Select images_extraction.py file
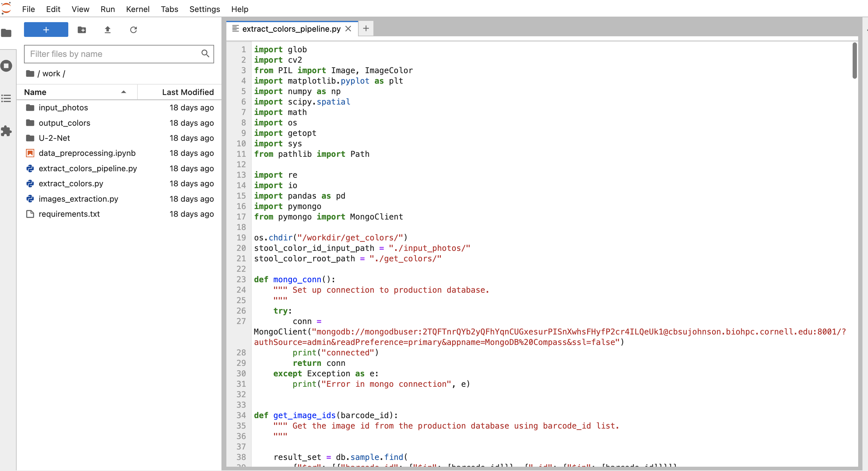 [x=119, y=199]
